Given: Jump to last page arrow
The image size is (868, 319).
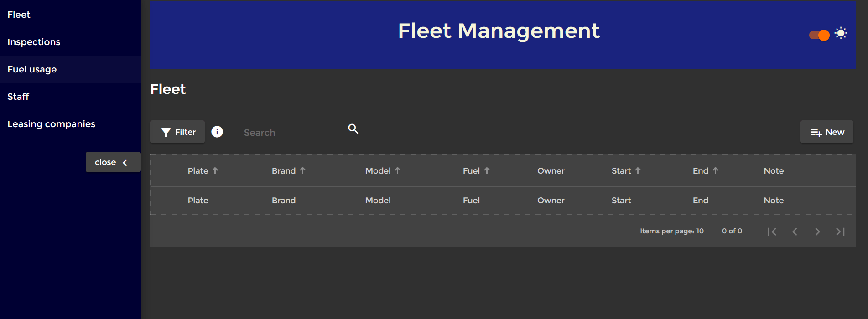Looking at the screenshot, I should click(840, 232).
